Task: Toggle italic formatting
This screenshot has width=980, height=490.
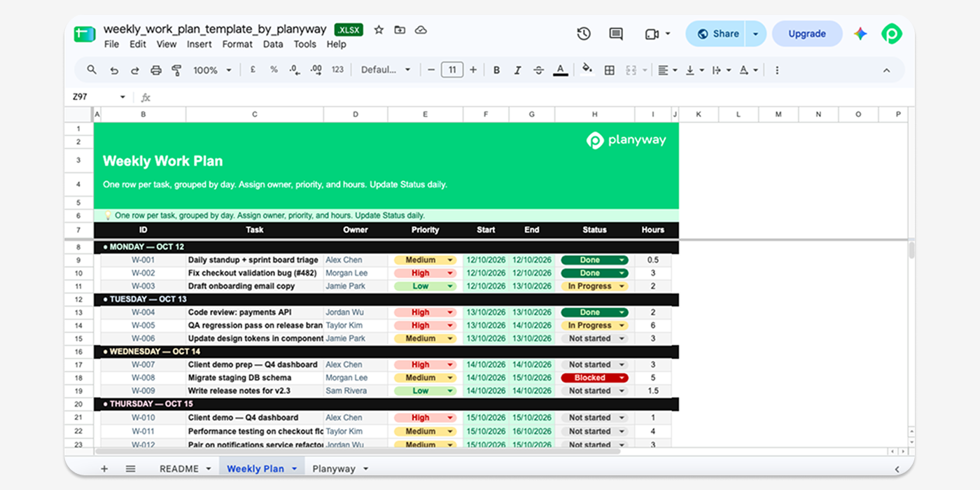Action: click(x=517, y=70)
